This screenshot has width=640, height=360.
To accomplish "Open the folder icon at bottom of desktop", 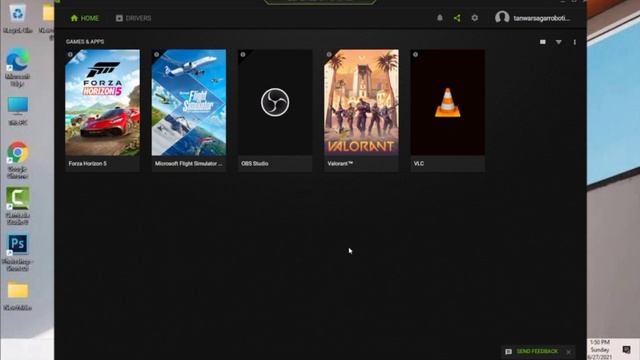I will (18, 296).
